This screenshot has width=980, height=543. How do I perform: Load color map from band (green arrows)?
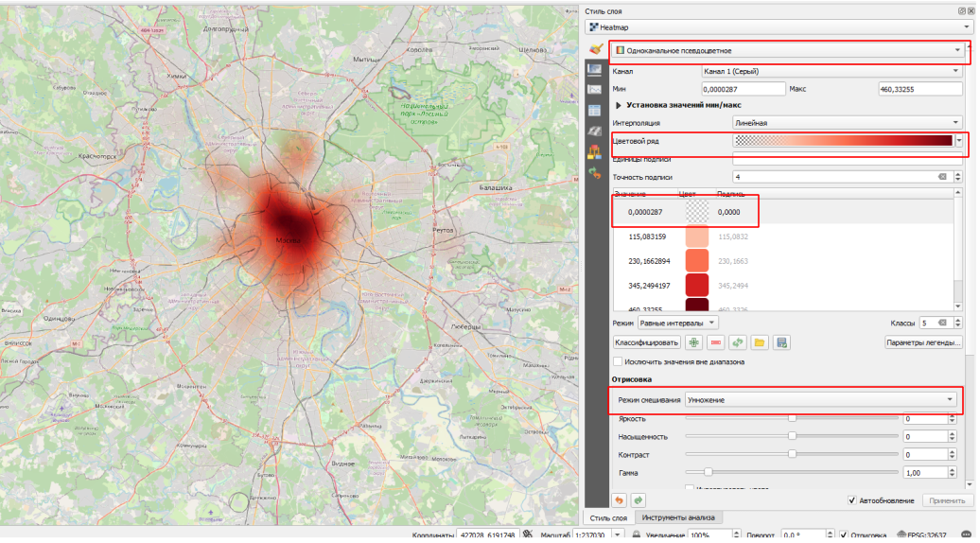738,342
